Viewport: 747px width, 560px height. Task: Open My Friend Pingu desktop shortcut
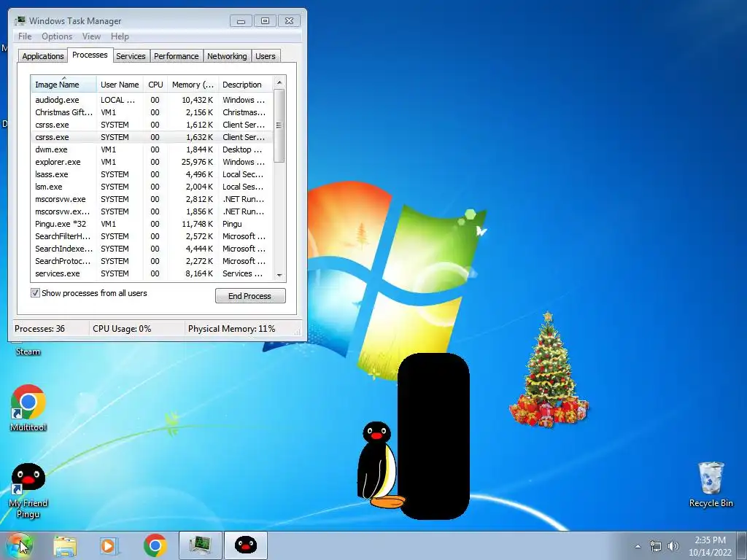(28, 491)
